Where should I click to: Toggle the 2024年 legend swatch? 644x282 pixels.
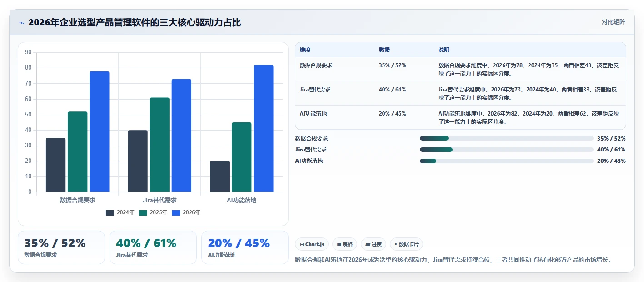tap(110, 212)
